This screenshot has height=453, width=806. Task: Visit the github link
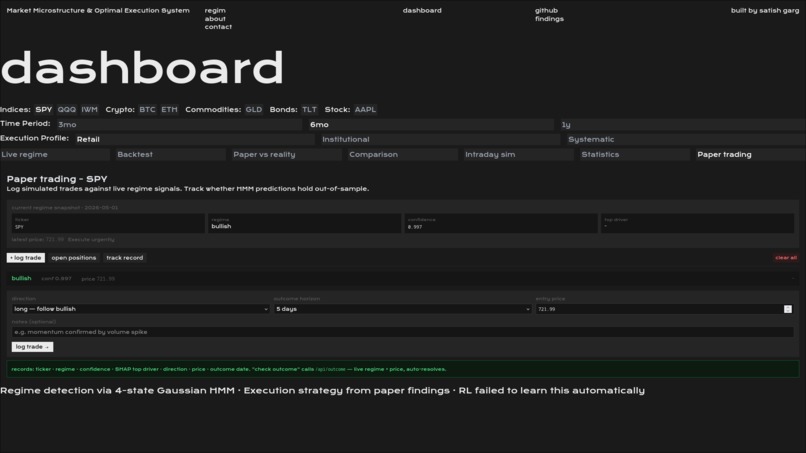point(546,10)
